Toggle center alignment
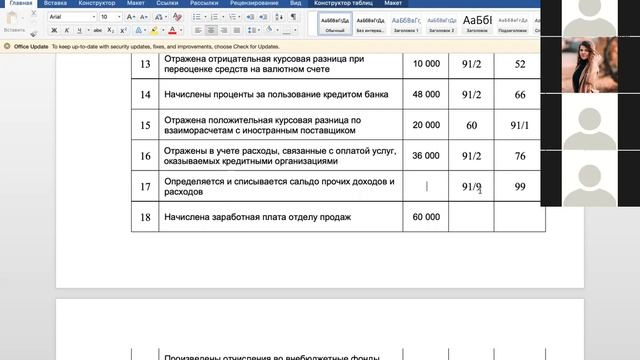The width and height of the screenshot is (640, 360). pos(211,30)
